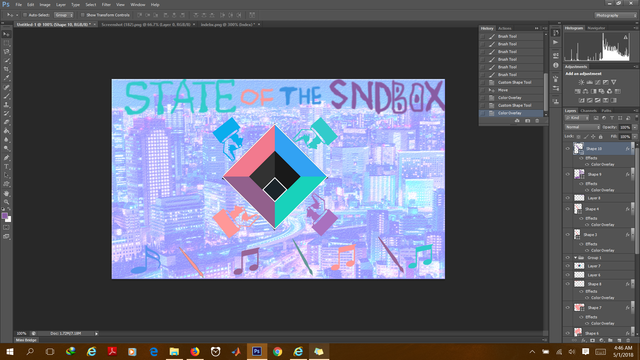Select the Clone Stamp tool
This screenshot has width=640, height=360.
point(6,105)
